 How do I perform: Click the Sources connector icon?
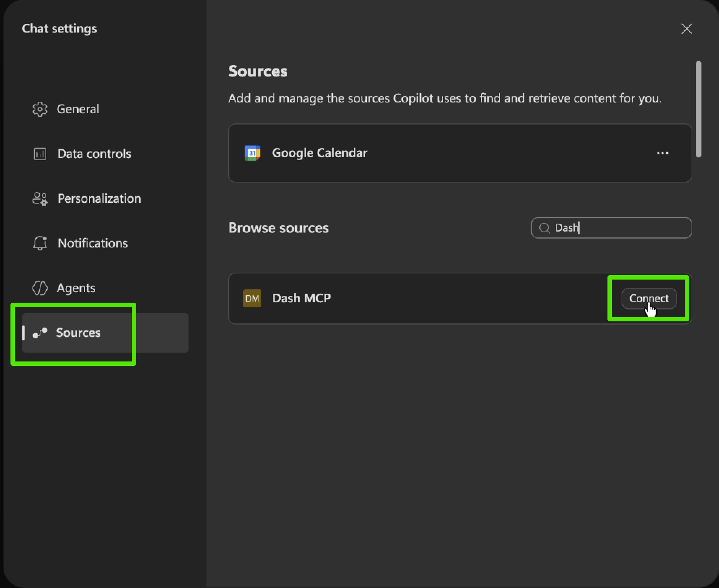click(40, 333)
